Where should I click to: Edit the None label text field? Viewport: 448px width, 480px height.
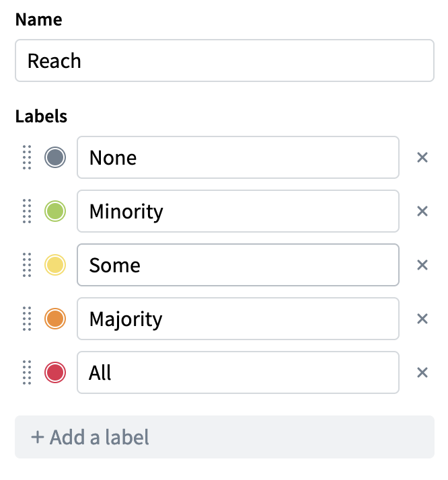(237, 158)
